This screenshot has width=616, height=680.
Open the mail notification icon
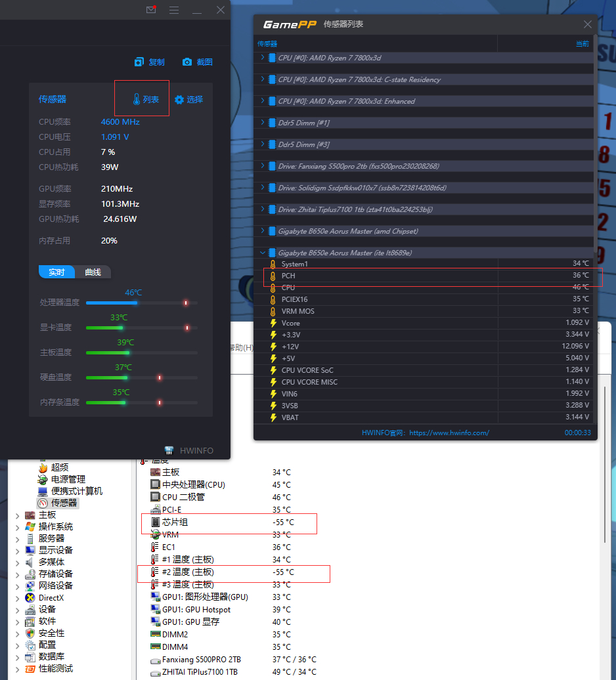click(x=151, y=10)
